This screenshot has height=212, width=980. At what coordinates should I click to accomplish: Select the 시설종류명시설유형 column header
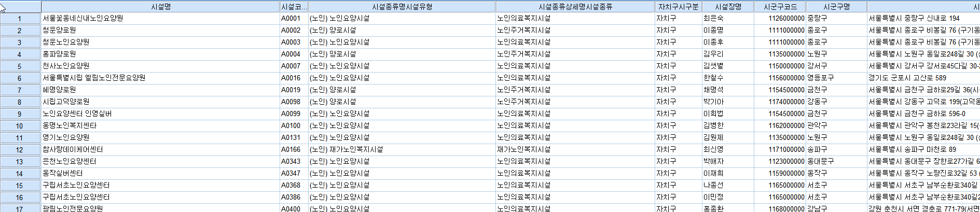pyautogui.click(x=402, y=7)
